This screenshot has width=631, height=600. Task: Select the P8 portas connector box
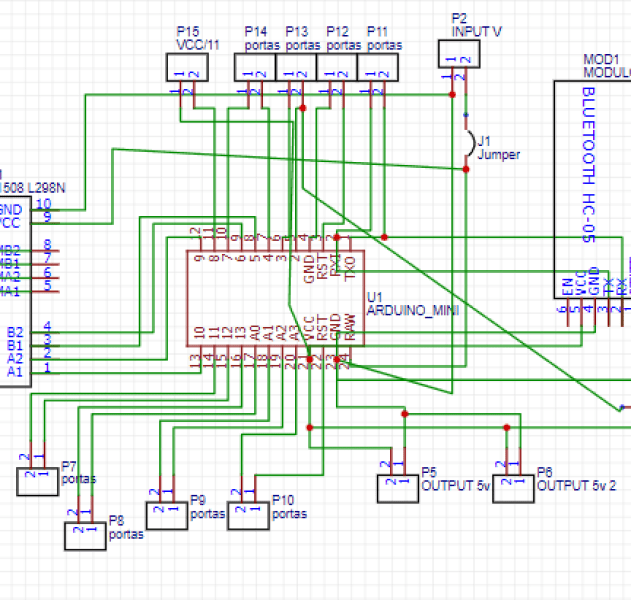[85, 536]
